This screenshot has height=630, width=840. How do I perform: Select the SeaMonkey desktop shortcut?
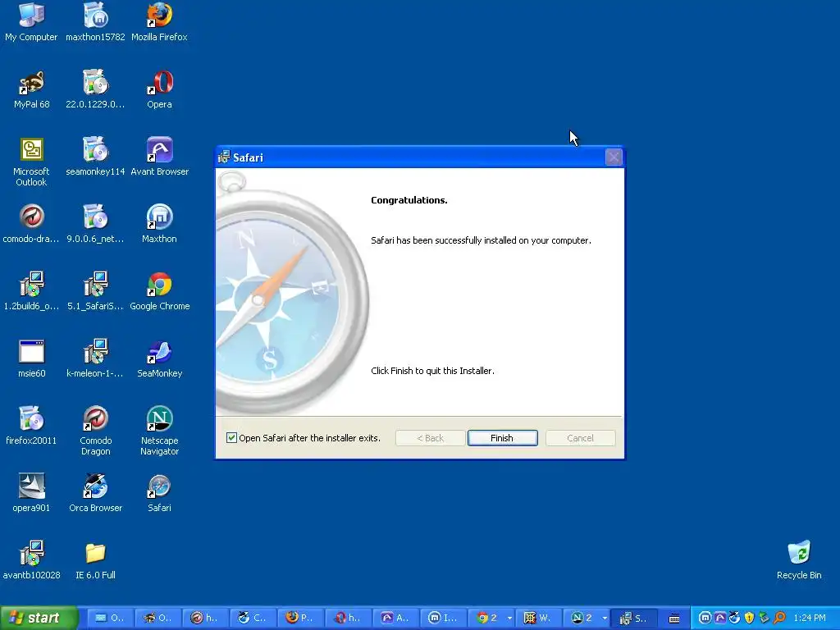click(x=159, y=358)
